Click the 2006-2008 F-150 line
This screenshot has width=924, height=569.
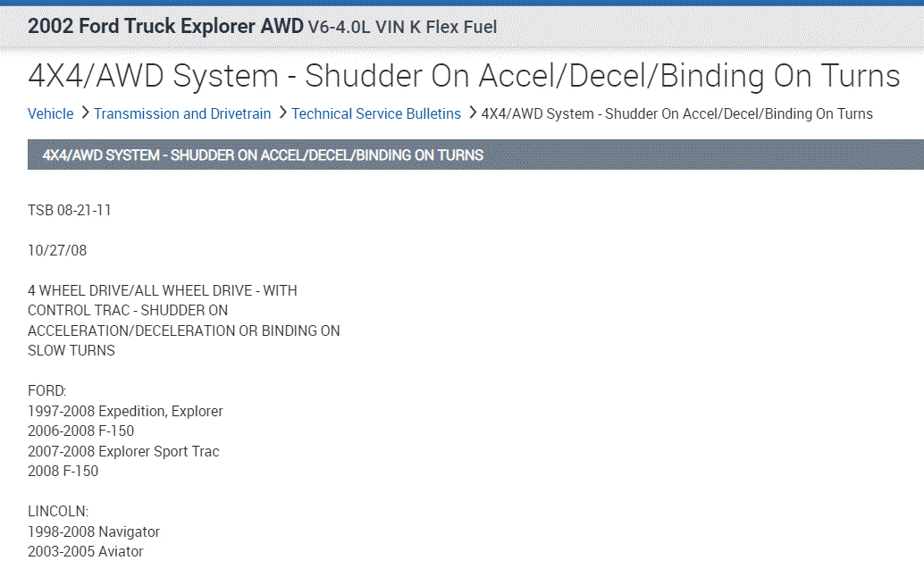(81, 431)
